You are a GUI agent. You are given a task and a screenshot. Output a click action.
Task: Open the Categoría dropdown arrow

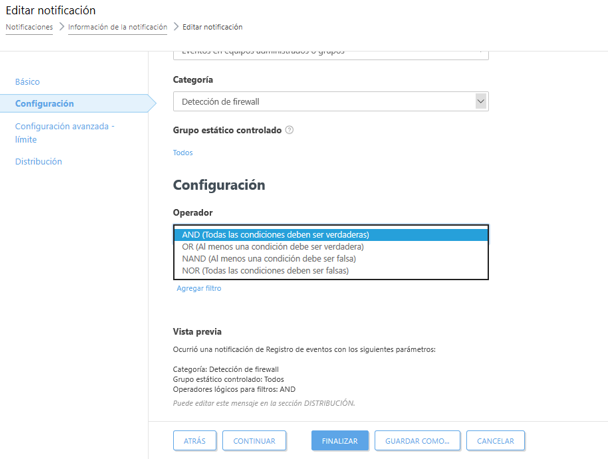pyautogui.click(x=481, y=102)
